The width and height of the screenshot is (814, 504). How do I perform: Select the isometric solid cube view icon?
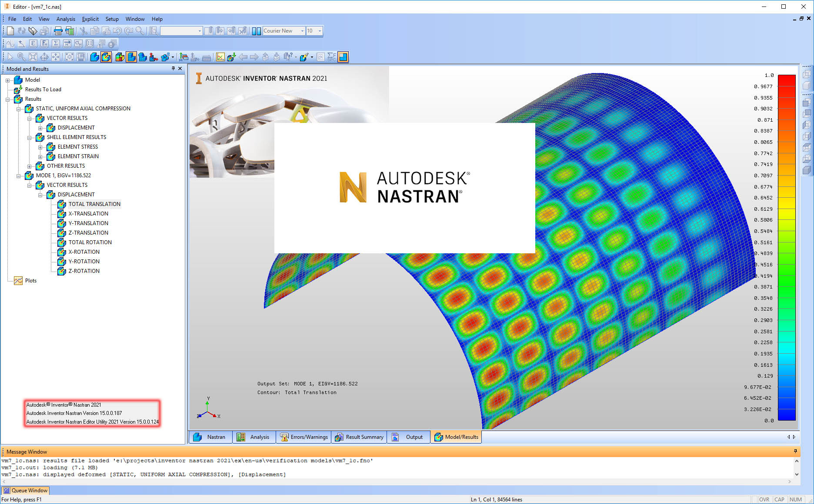pos(807,171)
